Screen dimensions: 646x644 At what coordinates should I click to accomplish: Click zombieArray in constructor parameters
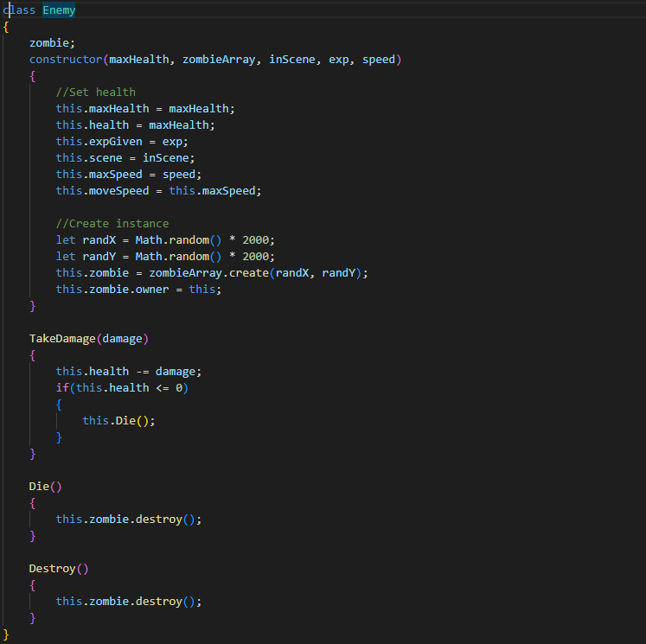coord(219,60)
